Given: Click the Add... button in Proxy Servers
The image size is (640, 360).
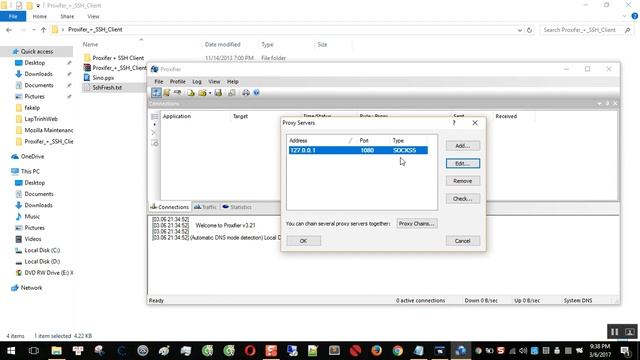Looking at the screenshot, I should tap(462, 146).
